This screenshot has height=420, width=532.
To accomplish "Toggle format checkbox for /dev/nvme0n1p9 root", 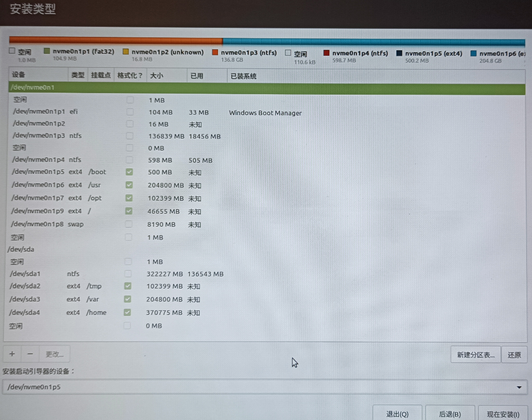I will click(129, 211).
